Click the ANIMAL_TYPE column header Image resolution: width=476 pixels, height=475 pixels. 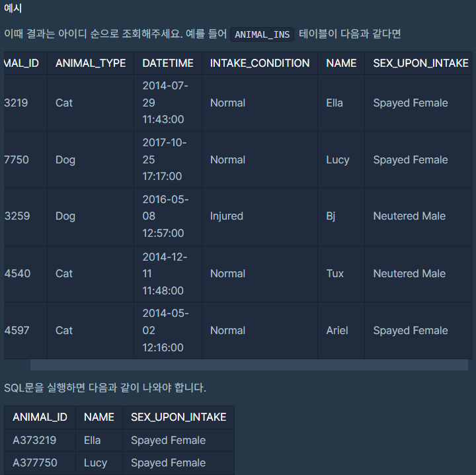point(91,63)
